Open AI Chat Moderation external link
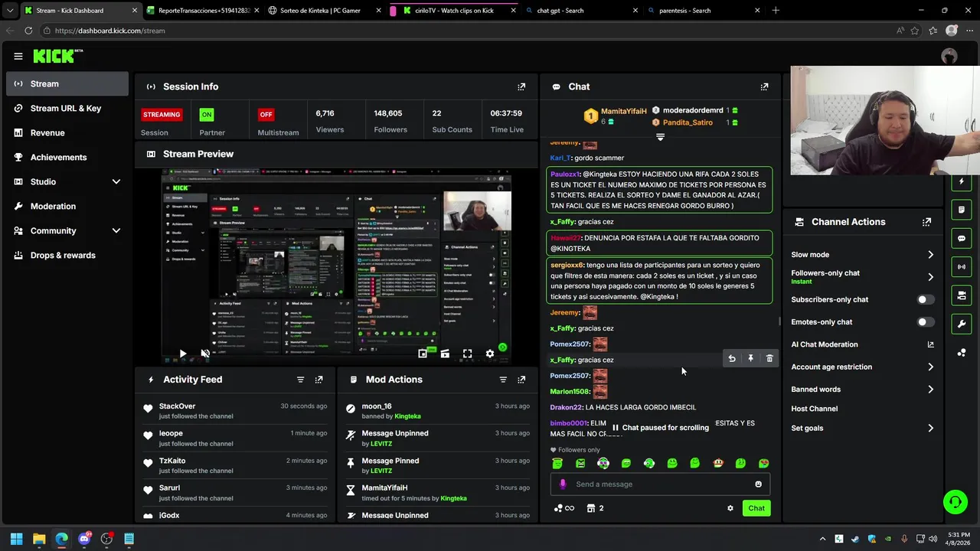 pyautogui.click(x=930, y=344)
